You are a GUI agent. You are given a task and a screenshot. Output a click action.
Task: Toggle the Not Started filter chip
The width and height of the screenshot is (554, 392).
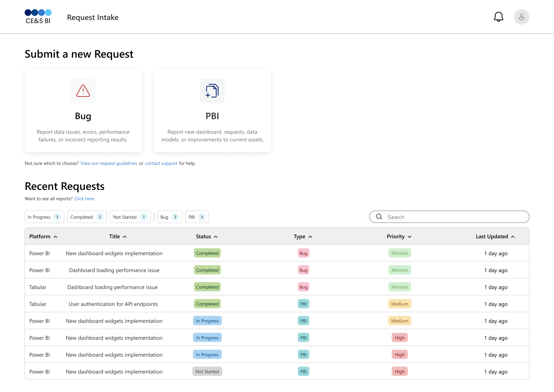click(x=130, y=217)
